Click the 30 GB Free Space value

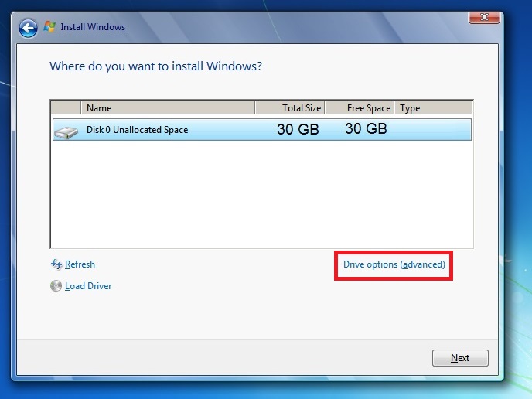click(366, 128)
